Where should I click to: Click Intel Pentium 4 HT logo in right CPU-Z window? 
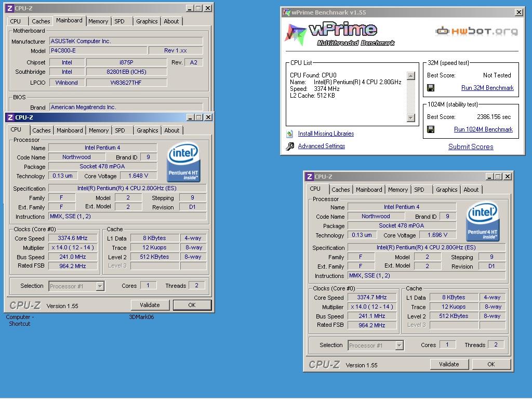click(x=483, y=221)
